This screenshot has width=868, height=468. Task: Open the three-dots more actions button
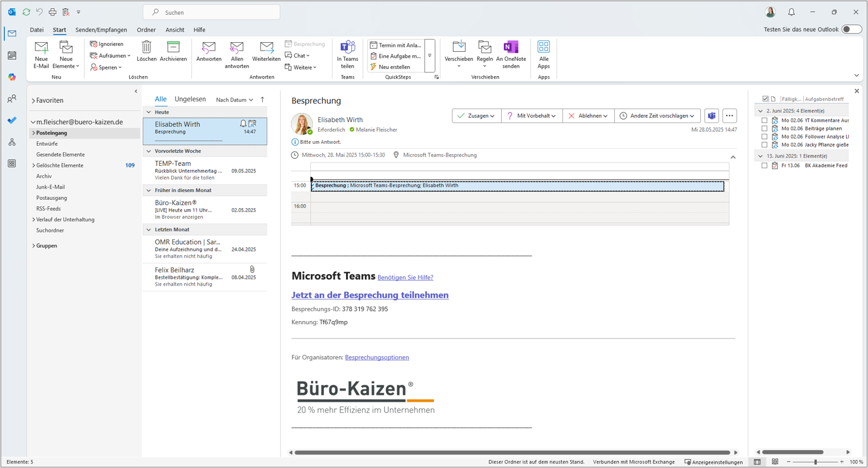tap(729, 116)
